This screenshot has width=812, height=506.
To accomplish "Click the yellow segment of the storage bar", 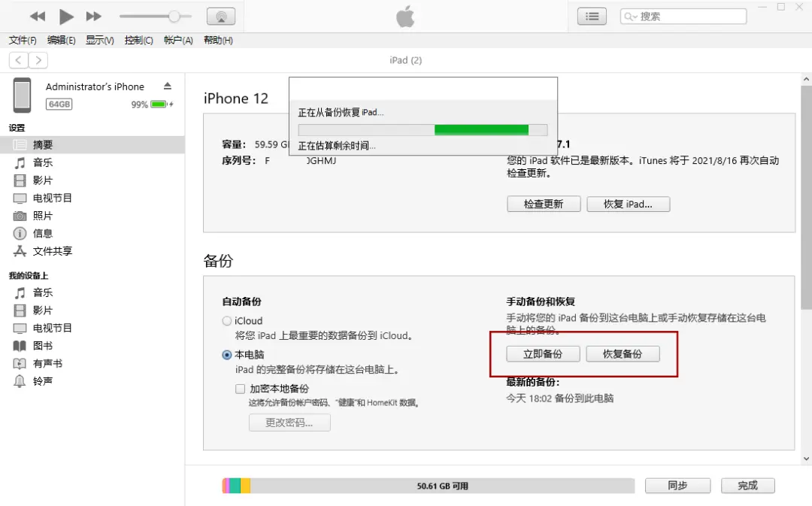I will click(245, 486).
